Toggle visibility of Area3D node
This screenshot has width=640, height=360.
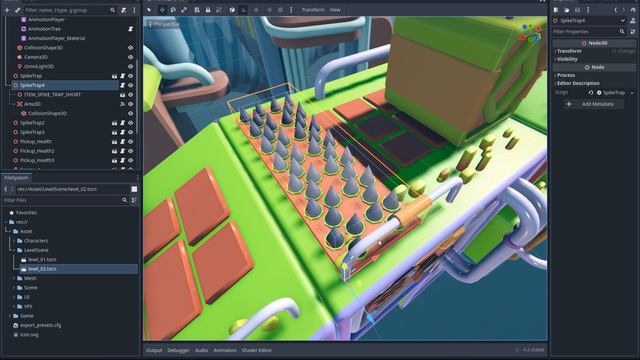[x=131, y=104]
